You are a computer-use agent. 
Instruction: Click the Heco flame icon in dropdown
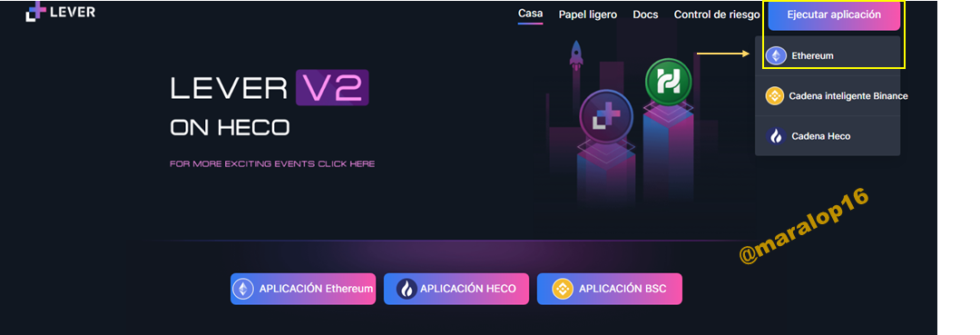(x=776, y=136)
